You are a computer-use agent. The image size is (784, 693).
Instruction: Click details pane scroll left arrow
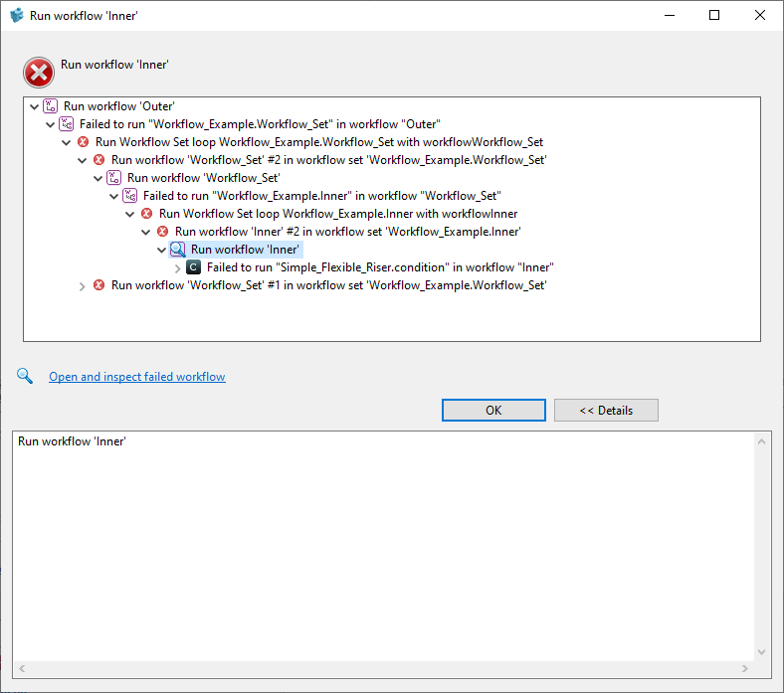tap(22, 668)
